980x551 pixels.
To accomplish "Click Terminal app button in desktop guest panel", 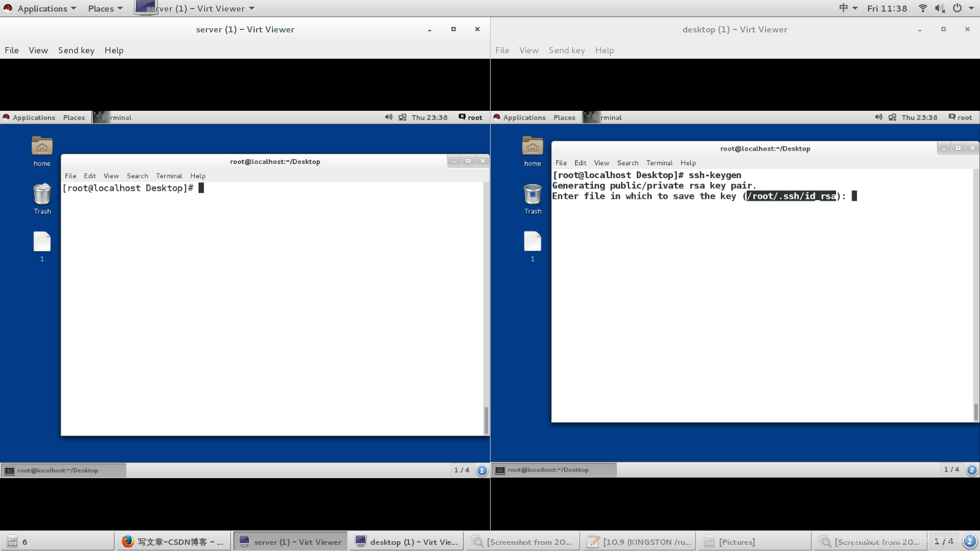I will 603,118.
